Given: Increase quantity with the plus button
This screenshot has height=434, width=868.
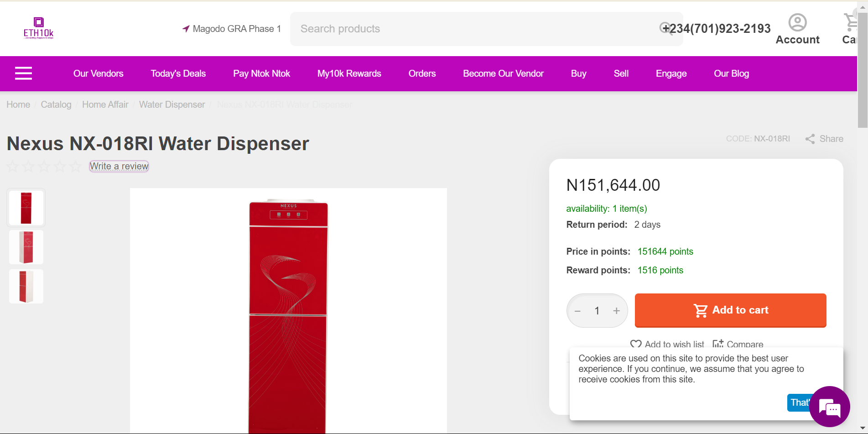Looking at the screenshot, I should pyautogui.click(x=616, y=311).
